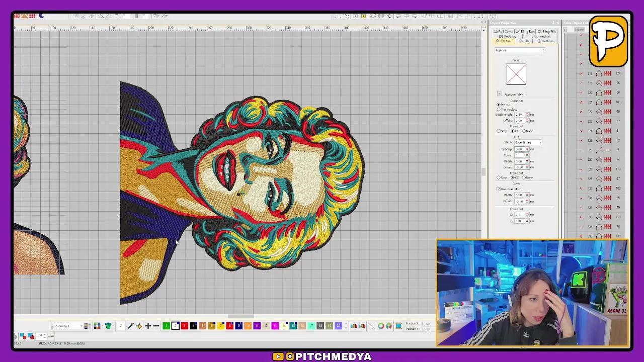Click the plus add color icon
Screen dimensions: 644x362
tap(148, 326)
